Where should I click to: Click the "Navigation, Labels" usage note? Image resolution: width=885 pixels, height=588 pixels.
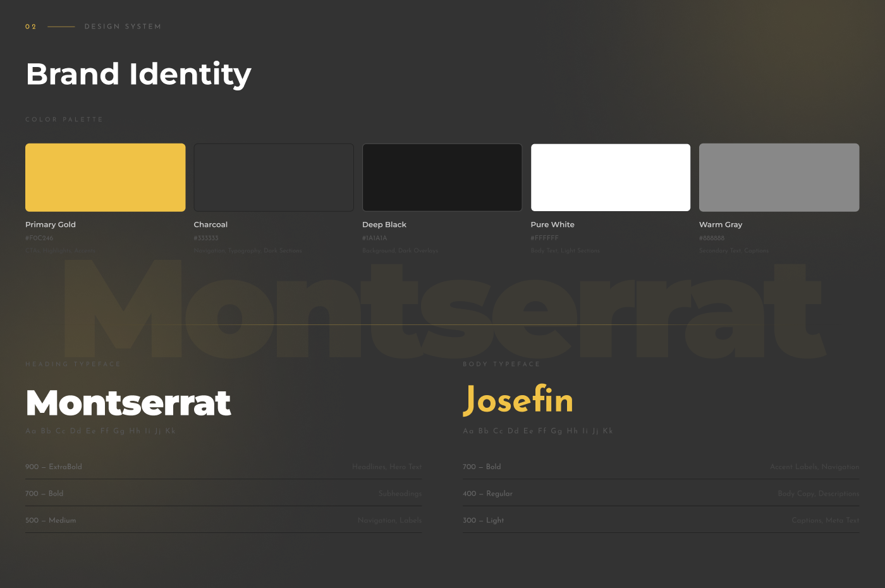pos(389,520)
